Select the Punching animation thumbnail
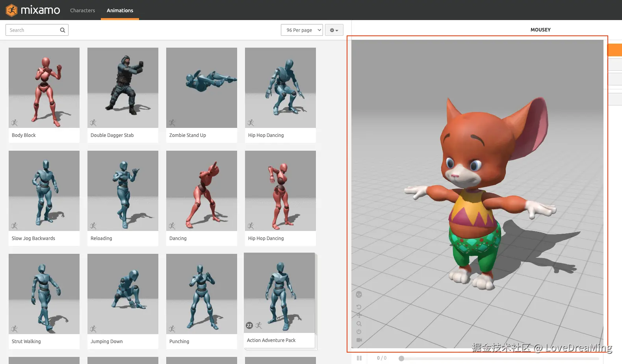Screen dimensions: 622x364 (x=202, y=294)
